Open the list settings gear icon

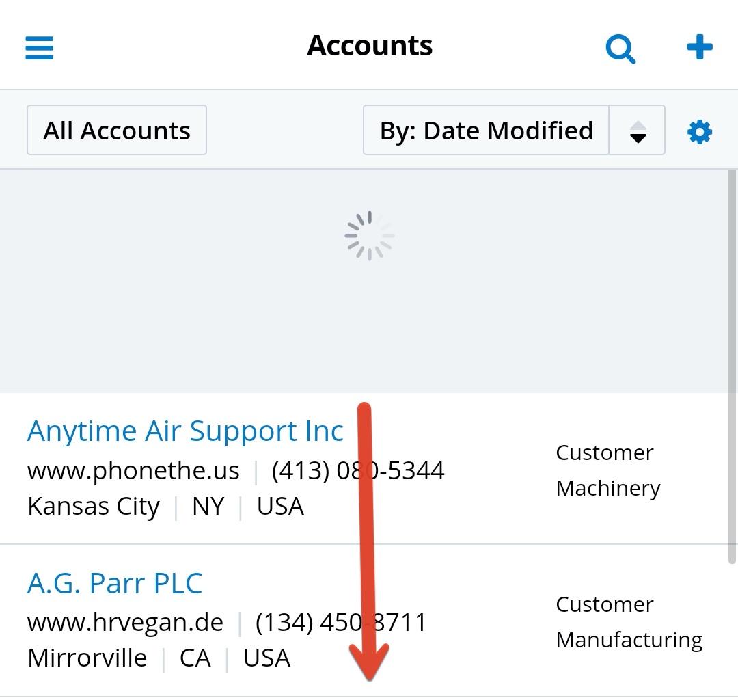click(x=699, y=131)
